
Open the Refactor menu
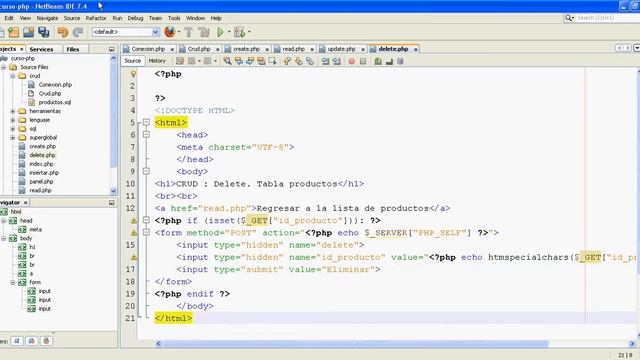pyautogui.click(x=96, y=18)
